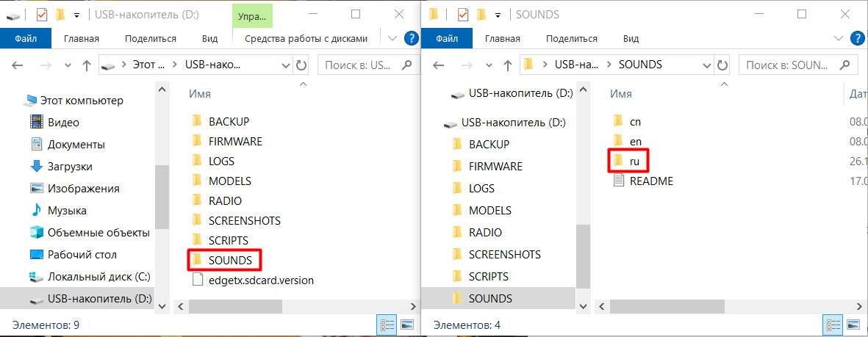Enable details view in SOUNDS window
The height and width of the screenshot is (337, 868).
click(833, 324)
